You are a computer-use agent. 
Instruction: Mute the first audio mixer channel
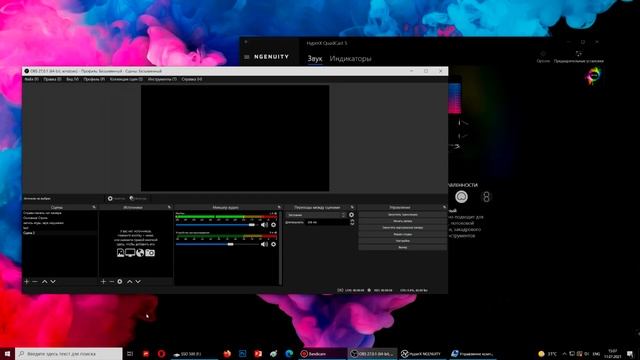click(264, 225)
